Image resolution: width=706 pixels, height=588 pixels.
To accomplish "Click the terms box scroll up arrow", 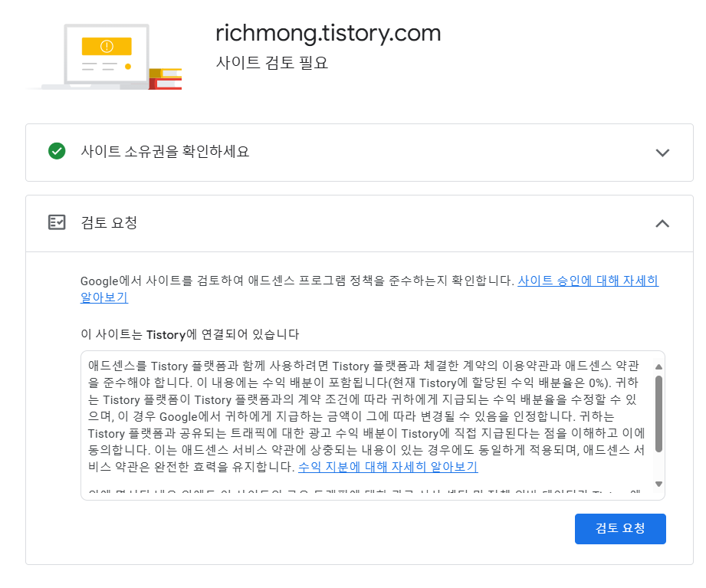I will 658,367.
